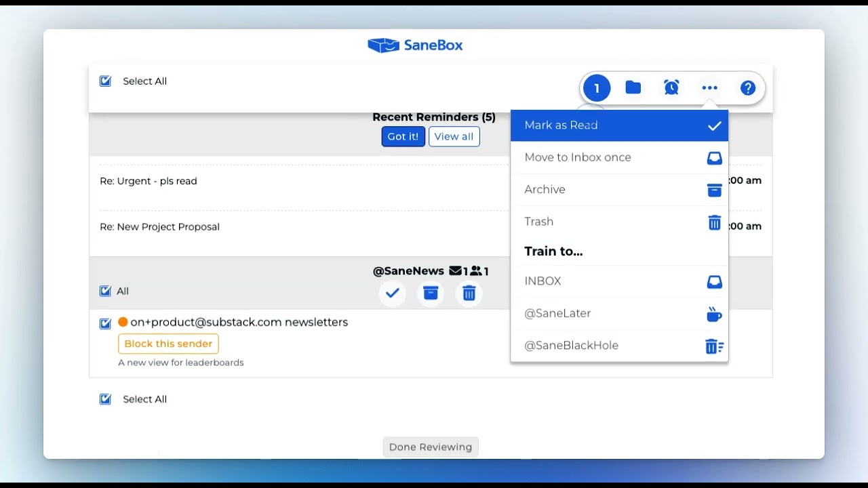Open the help question mark icon
This screenshot has height=488, width=868.
[748, 88]
